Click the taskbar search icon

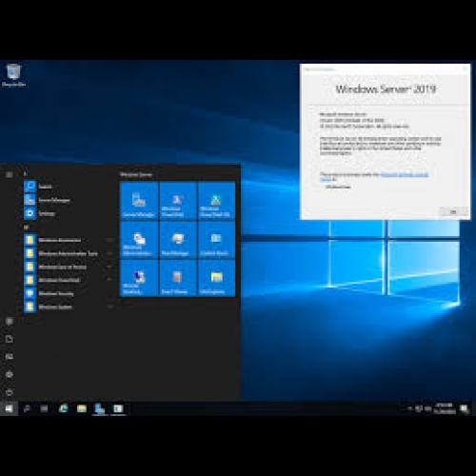[x=27, y=408]
